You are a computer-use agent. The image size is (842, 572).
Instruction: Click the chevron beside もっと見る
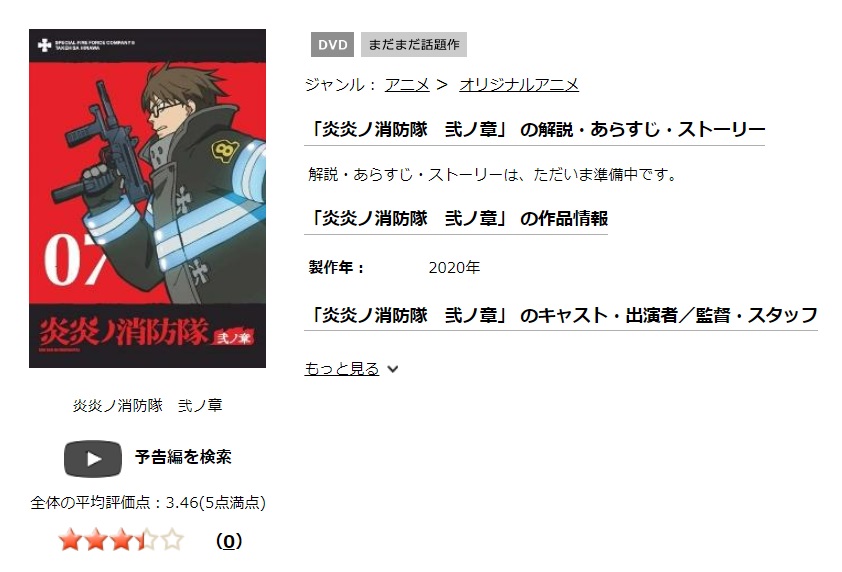(393, 369)
